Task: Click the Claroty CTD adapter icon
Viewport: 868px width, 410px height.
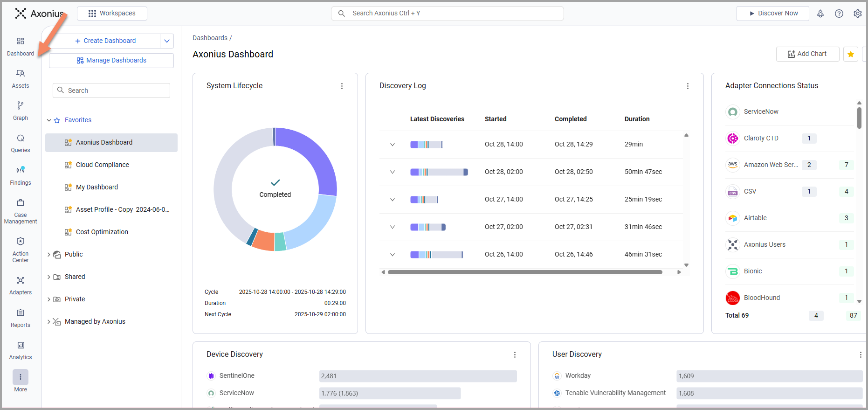Action: click(x=733, y=139)
